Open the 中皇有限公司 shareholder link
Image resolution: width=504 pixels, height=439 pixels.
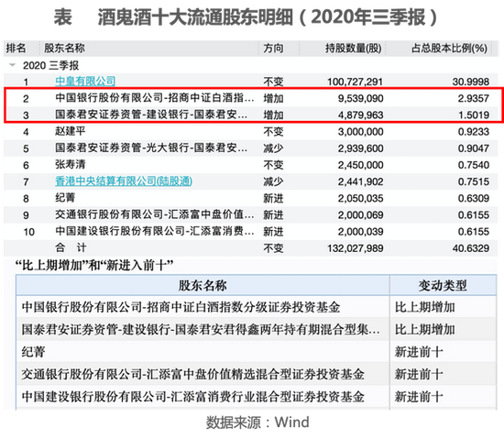[x=85, y=81]
